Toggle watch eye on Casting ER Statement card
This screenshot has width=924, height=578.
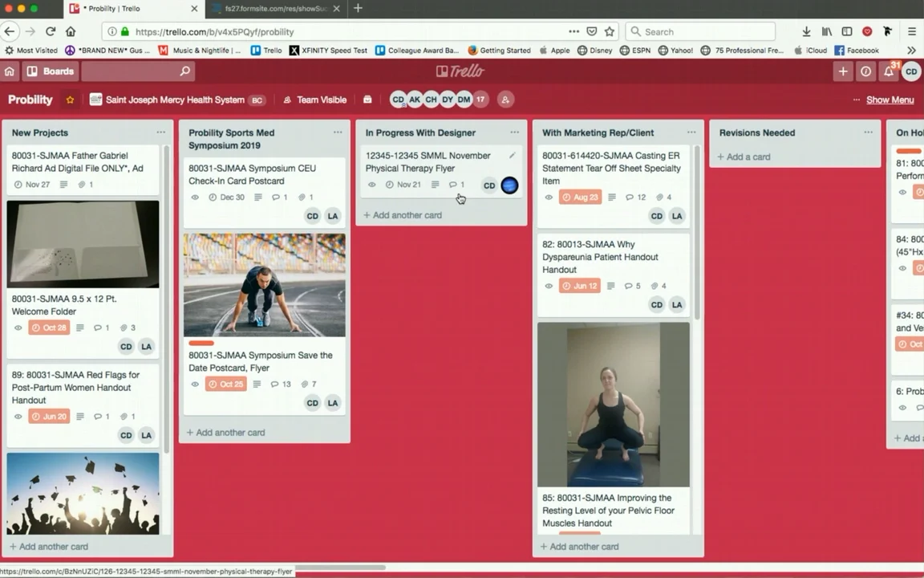549,197
